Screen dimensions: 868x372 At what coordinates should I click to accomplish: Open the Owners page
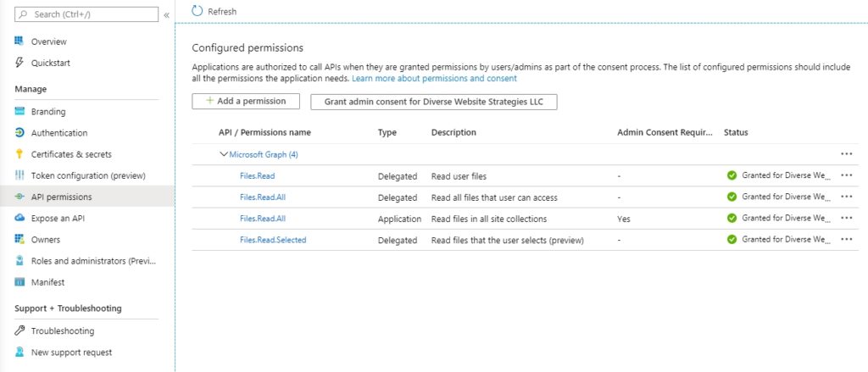click(x=46, y=240)
